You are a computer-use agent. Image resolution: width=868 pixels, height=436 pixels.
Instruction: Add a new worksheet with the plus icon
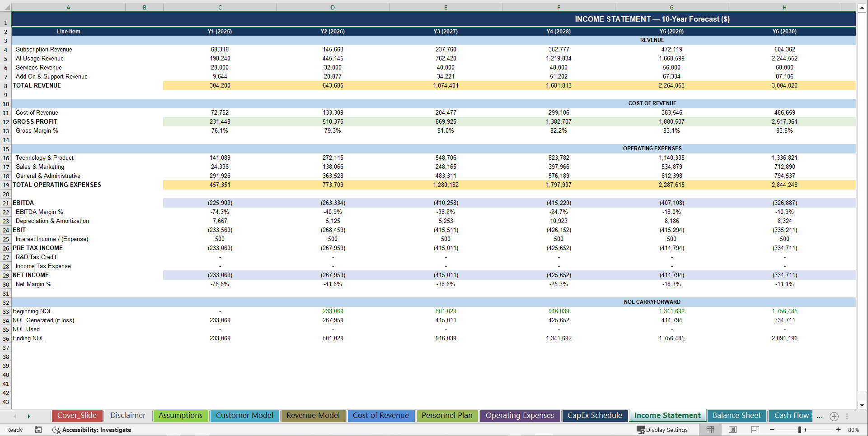(x=834, y=417)
